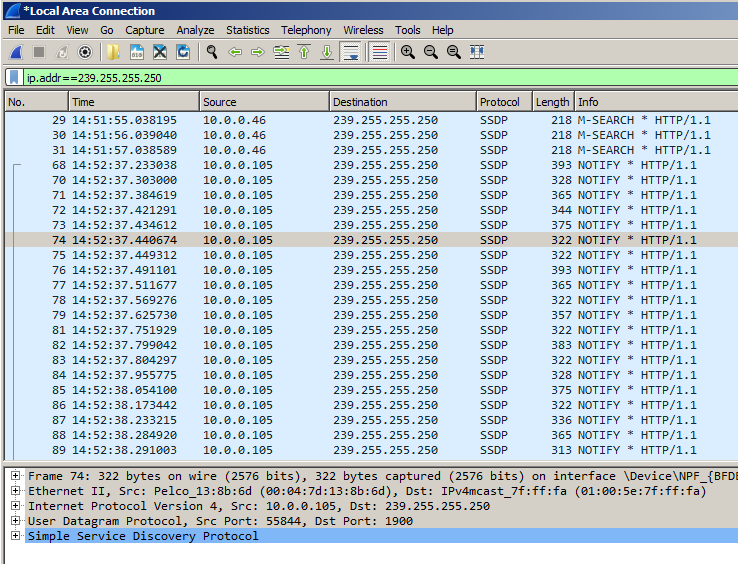Expand Internet Protocol Version 4 details
The height and width of the screenshot is (564, 738).
point(15,506)
